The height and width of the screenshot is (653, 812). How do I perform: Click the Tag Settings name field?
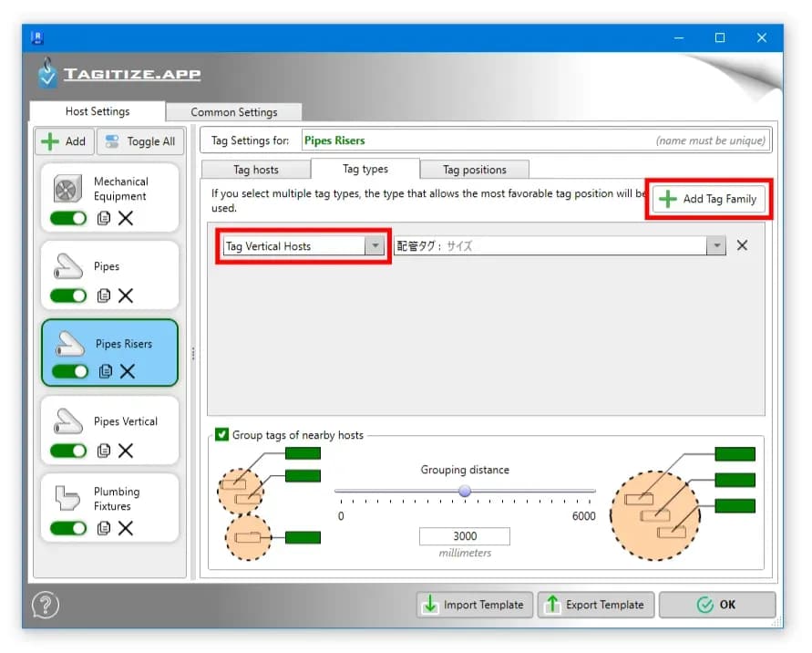pos(535,140)
